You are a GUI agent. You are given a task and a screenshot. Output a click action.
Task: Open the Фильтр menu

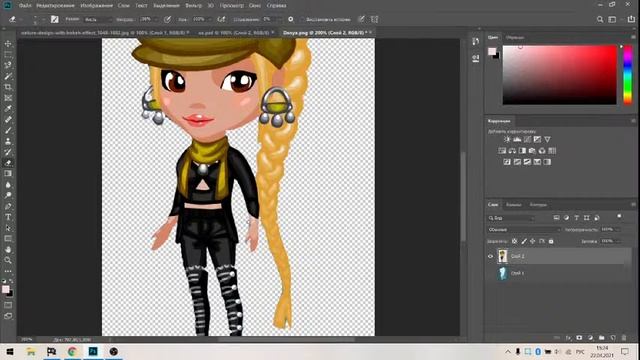click(193, 6)
